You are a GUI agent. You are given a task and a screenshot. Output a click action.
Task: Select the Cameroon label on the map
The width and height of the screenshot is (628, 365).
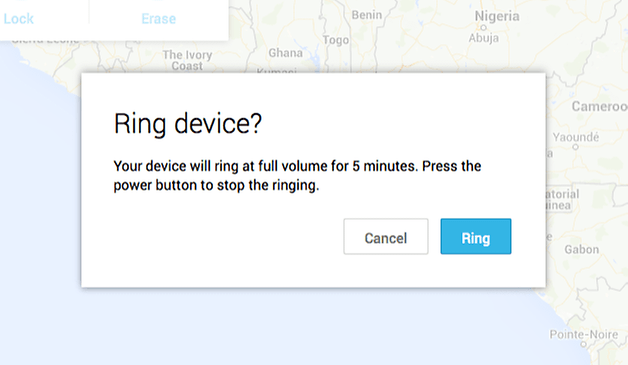tap(600, 106)
